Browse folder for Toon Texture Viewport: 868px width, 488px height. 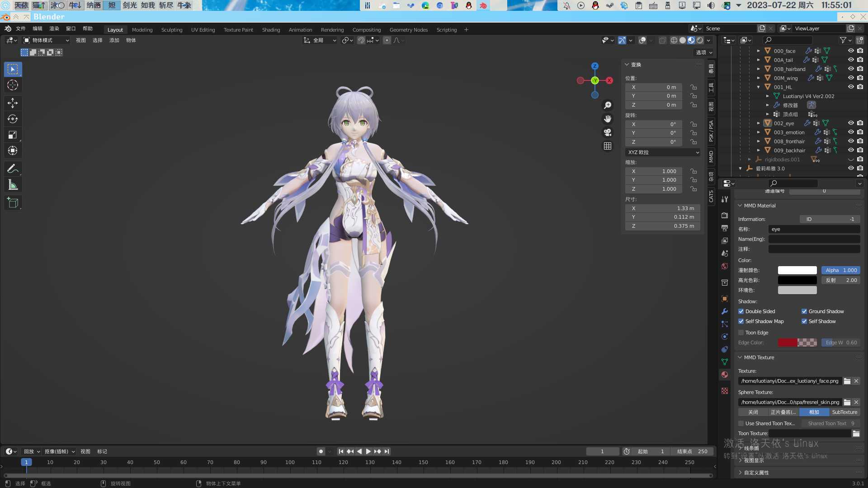click(x=856, y=433)
